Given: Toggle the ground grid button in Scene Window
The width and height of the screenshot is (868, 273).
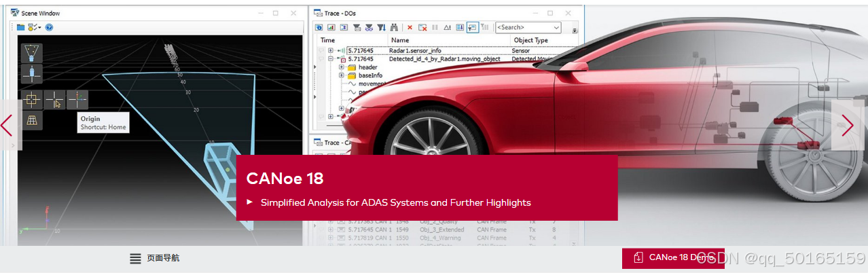Looking at the screenshot, I should [32, 120].
